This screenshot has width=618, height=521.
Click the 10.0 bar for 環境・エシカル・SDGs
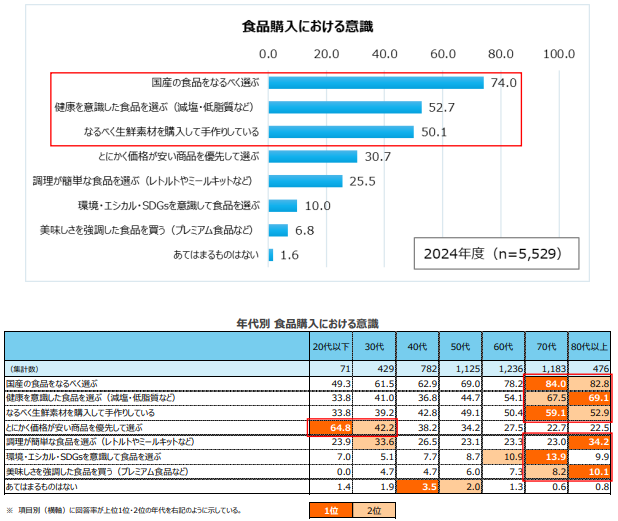(283, 205)
